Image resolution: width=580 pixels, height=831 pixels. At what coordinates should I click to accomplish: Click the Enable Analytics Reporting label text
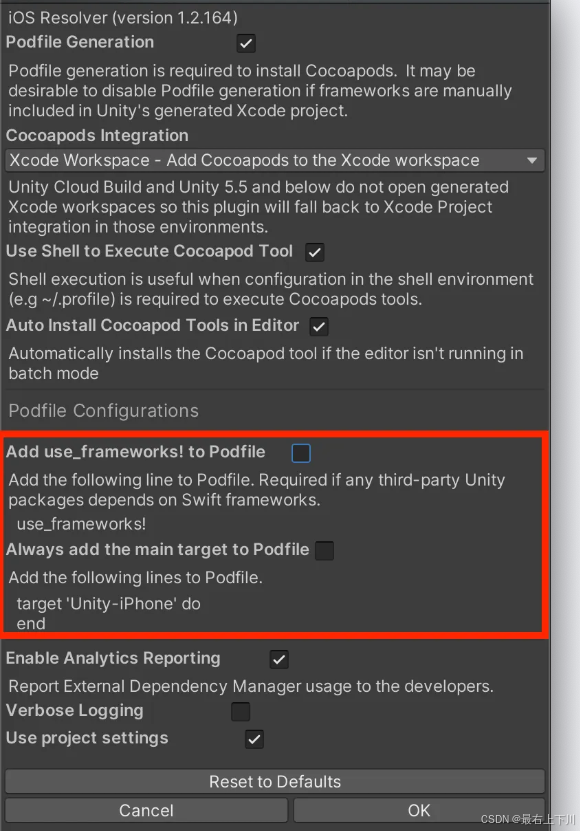[113, 658]
